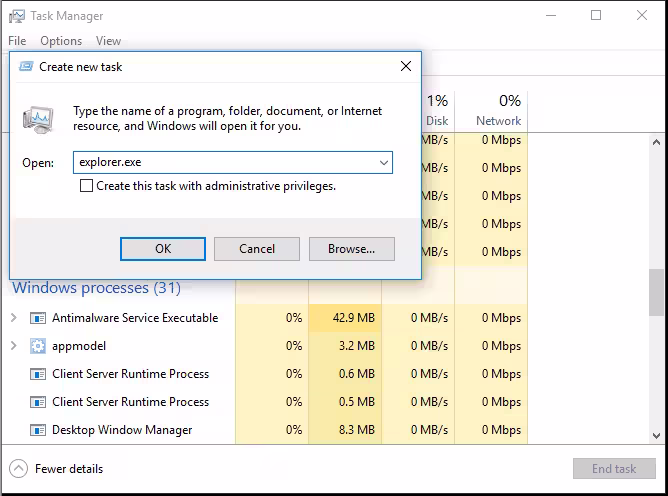Click the Fewer details arrow icon
Viewport: 668px width, 496px height.
click(x=18, y=468)
